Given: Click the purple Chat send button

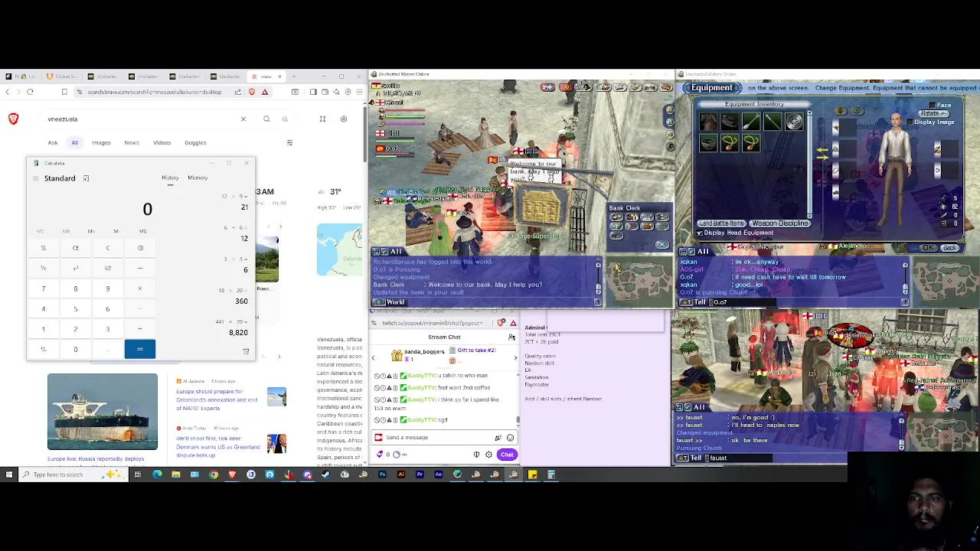Looking at the screenshot, I should pyautogui.click(x=507, y=455).
